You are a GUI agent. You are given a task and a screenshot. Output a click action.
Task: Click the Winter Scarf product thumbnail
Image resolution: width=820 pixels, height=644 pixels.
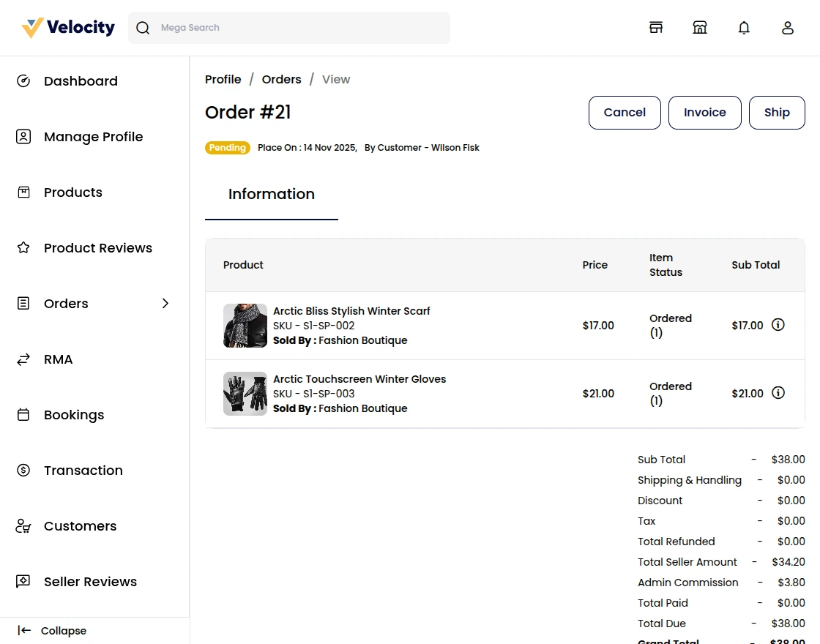tap(245, 326)
